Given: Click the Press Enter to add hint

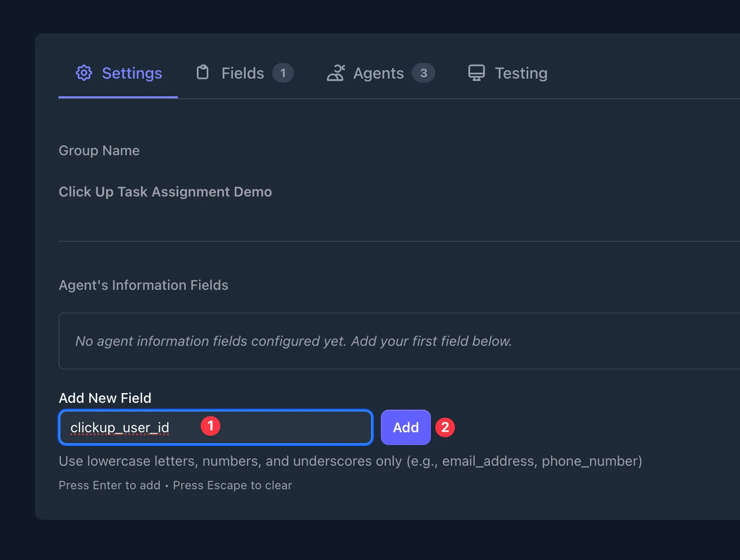Looking at the screenshot, I should [109, 485].
